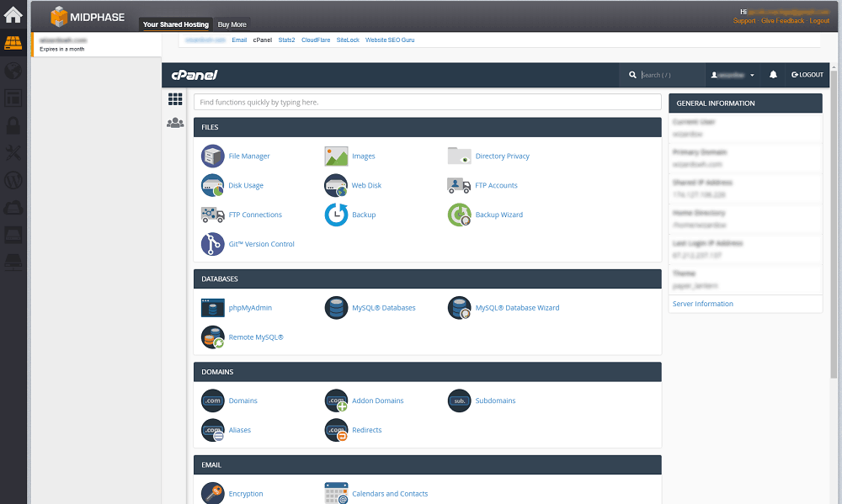Click the cloud icon in left sidebar
This screenshot has height=504, width=842.
[13, 207]
